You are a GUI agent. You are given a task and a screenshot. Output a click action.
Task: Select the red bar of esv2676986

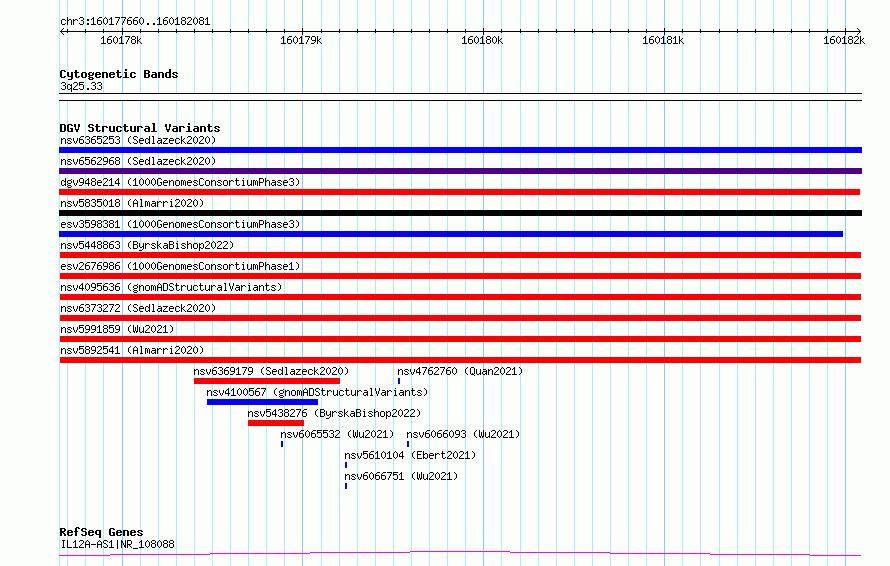coord(460,276)
